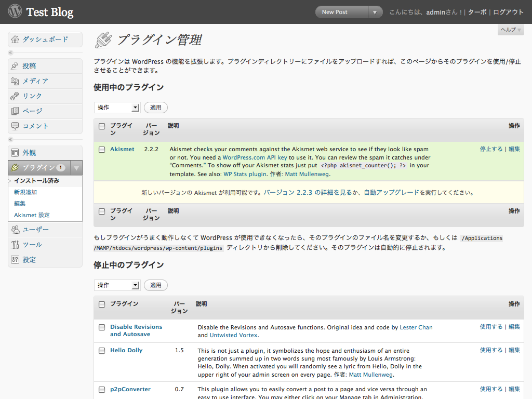Click the ツール tools icon

click(x=15, y=245)
